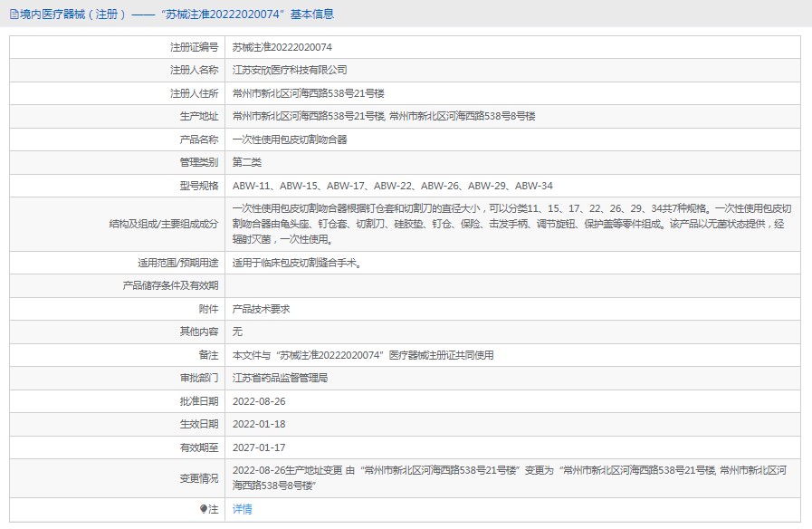Click the structure description paragraph
The image size is (812, 529).
click(x=511, y=224)
